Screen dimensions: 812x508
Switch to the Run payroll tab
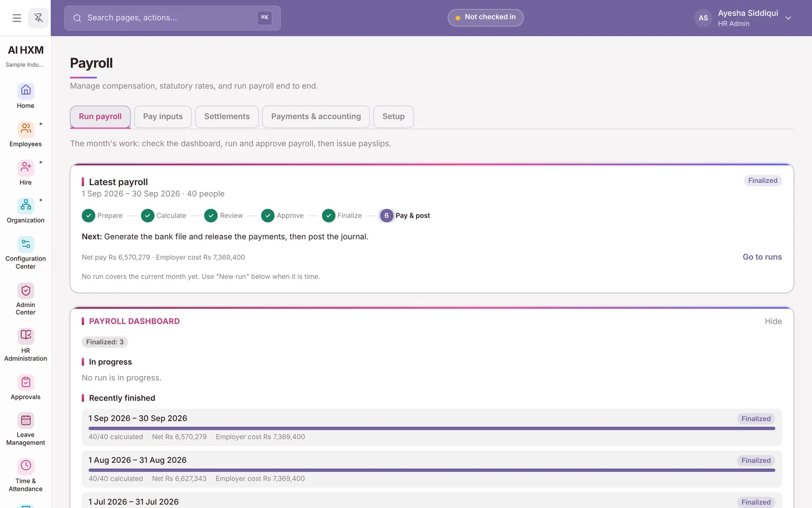pyautogui.click(x=100, y=117)
